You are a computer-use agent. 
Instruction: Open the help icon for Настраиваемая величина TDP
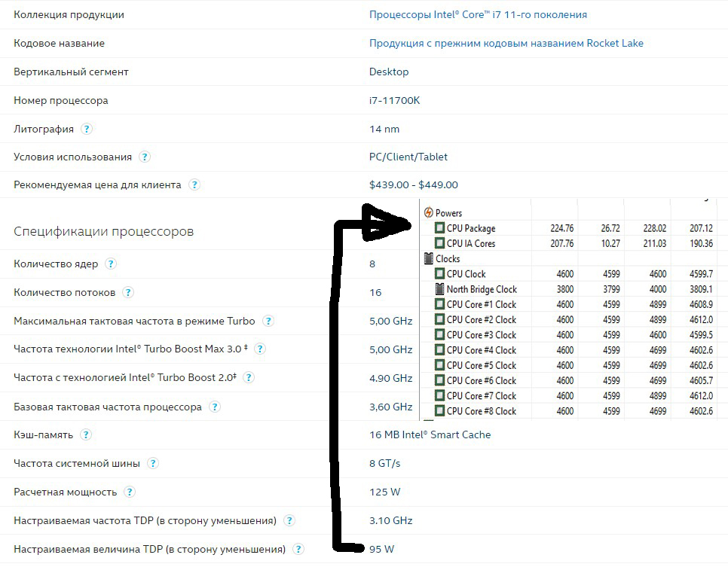click(298, 550)
